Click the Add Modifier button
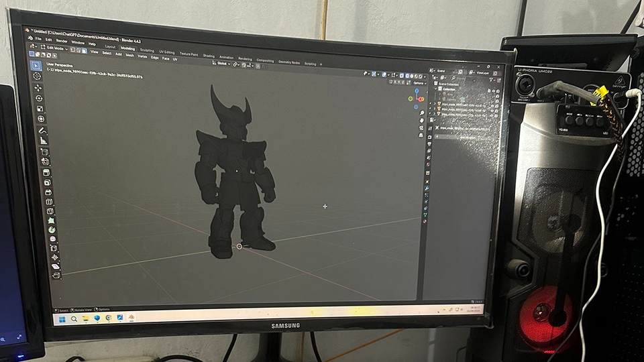 466,137
